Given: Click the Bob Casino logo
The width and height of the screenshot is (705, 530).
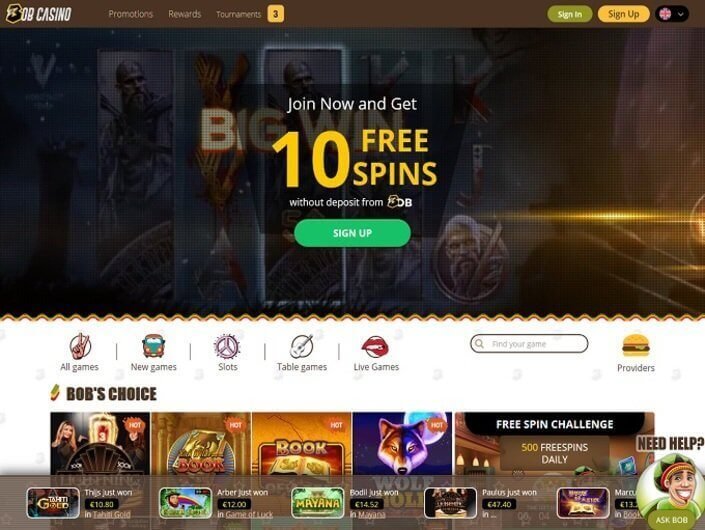Looking at the screenshot, I should (x=39, y=13).
